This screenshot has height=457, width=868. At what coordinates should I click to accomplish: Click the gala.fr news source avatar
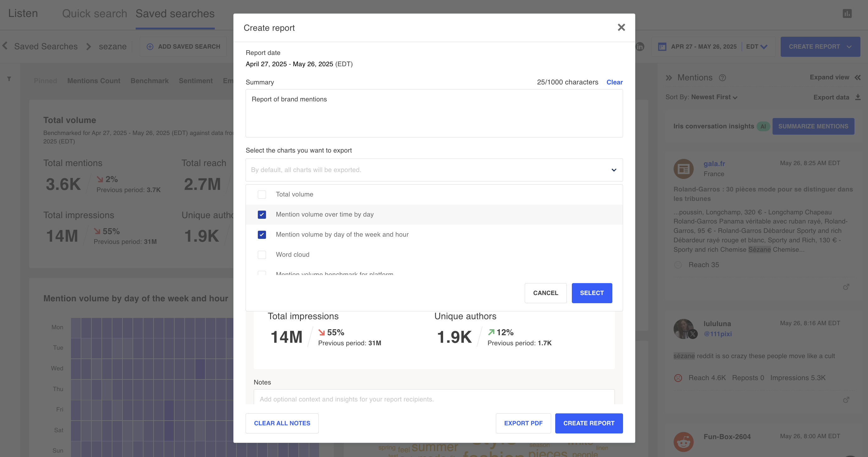pos(683,169)
